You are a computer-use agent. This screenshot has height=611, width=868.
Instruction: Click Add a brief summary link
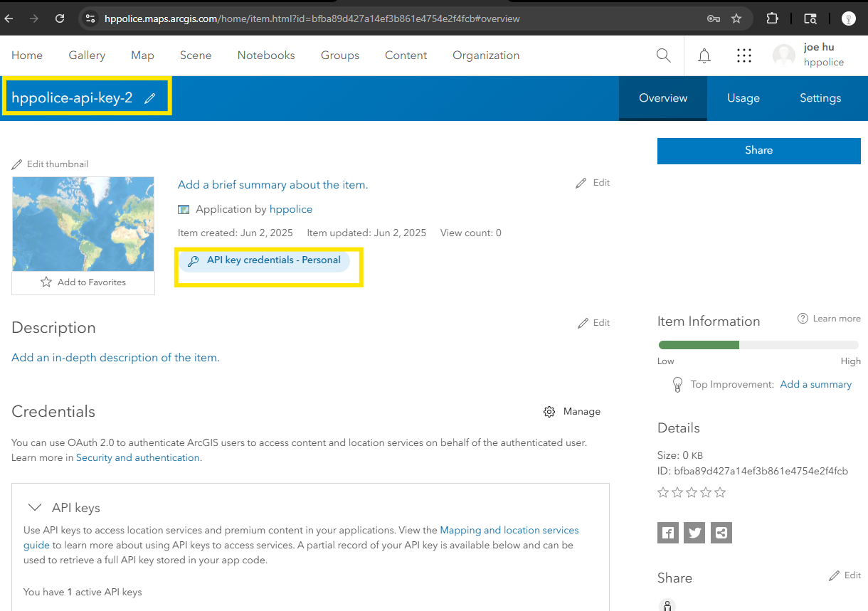click(x=272, y=185)
